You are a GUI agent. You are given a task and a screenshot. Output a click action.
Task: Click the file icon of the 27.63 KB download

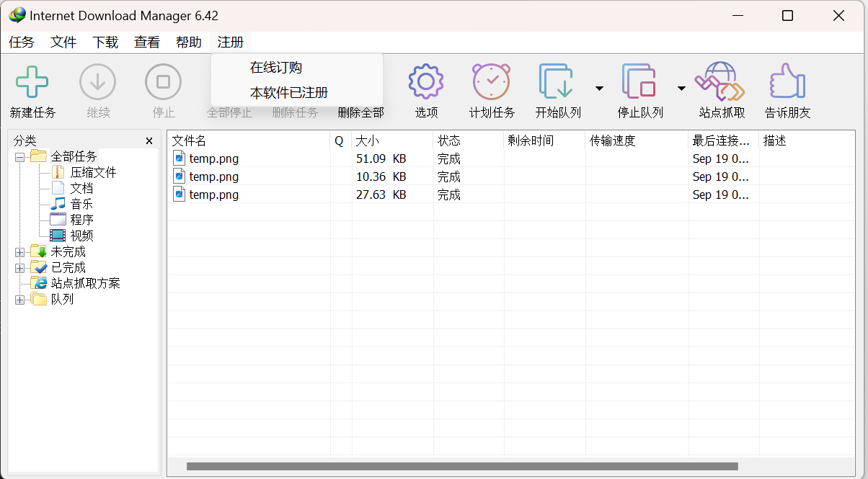(x=180, y=194)
